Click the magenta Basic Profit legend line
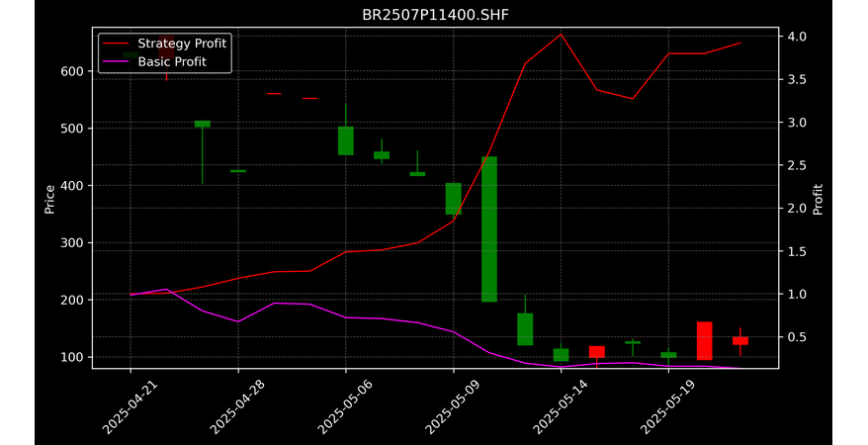The width and height of the screenshot is (868, 445). (116, 61)
